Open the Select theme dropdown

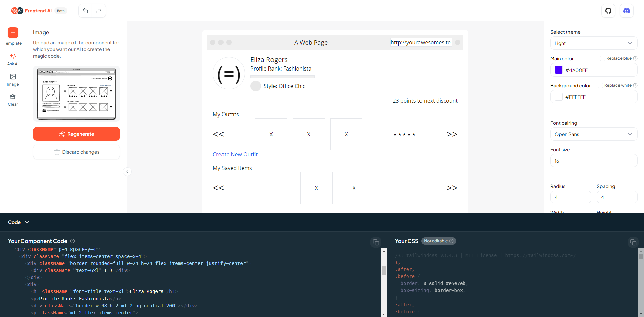click(x=593, y=43)
